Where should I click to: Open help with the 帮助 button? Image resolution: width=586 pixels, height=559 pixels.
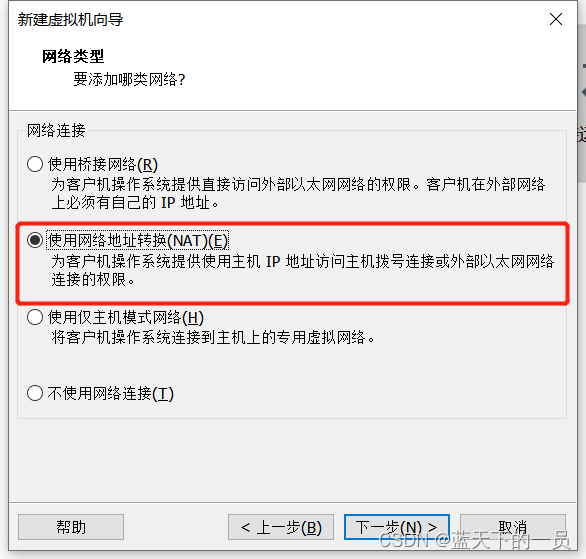71,527
